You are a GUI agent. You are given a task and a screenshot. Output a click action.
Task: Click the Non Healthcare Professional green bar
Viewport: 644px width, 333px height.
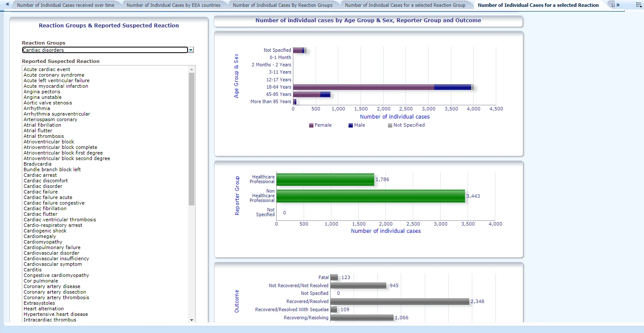coord(370,196)
